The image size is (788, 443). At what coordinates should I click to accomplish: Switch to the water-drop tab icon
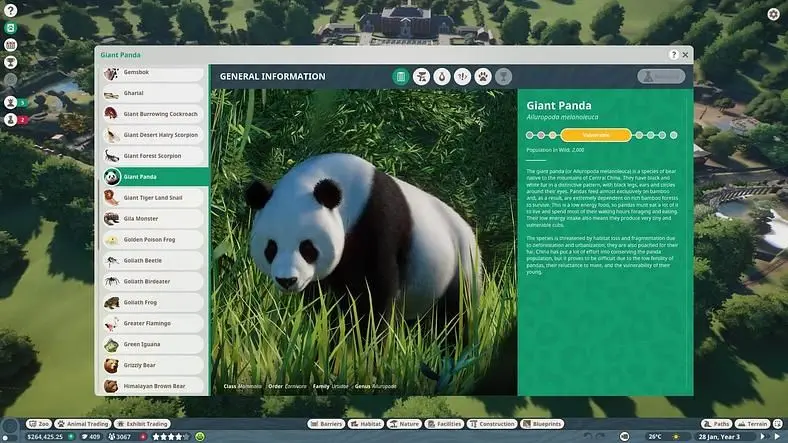point(442,76)
